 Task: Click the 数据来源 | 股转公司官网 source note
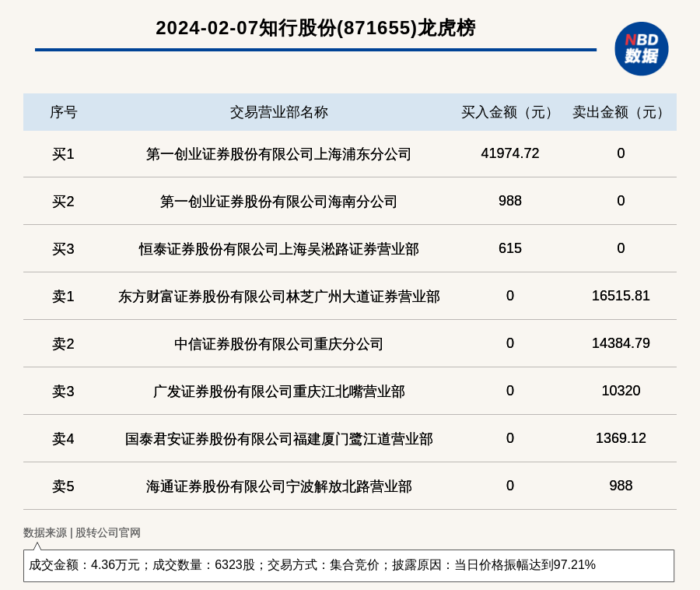pos(82,532)
